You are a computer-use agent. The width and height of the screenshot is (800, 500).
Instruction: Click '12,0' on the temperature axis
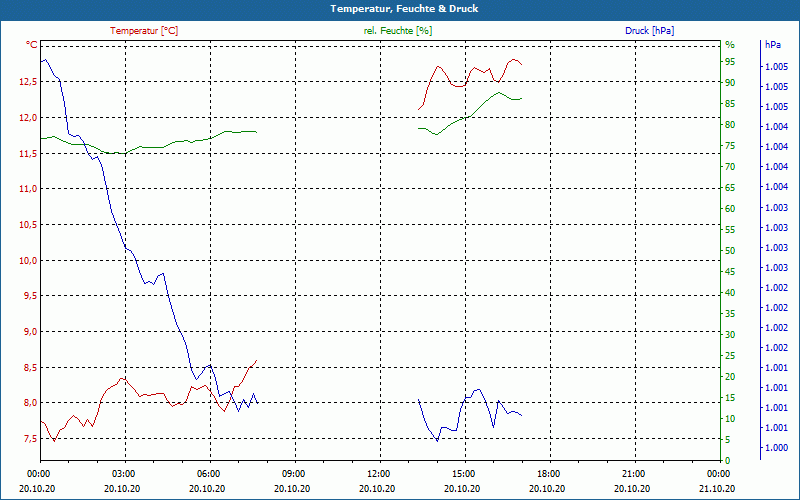click(x=28, y=117)
